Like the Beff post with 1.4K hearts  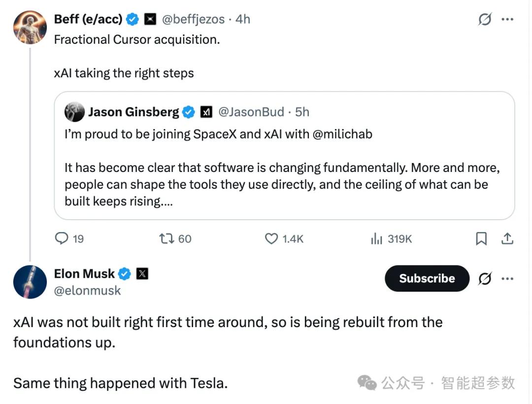[x=271, y=238]
